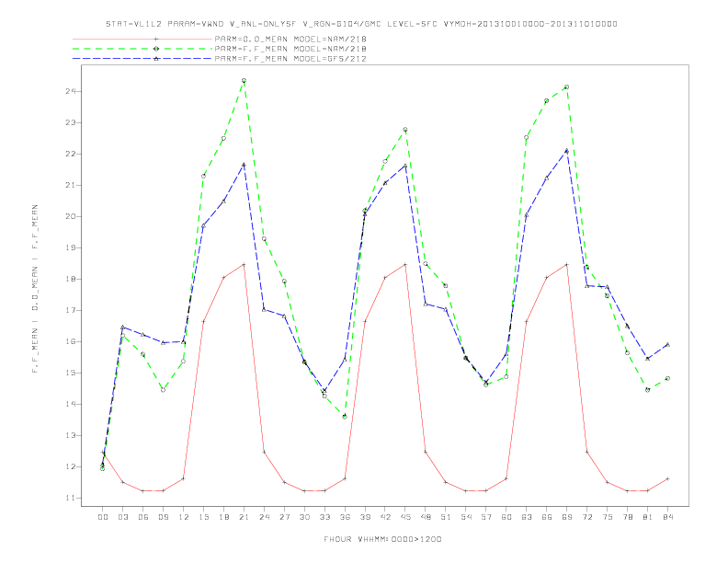Click x-axis forecast hour label 33

coord(324,517)
